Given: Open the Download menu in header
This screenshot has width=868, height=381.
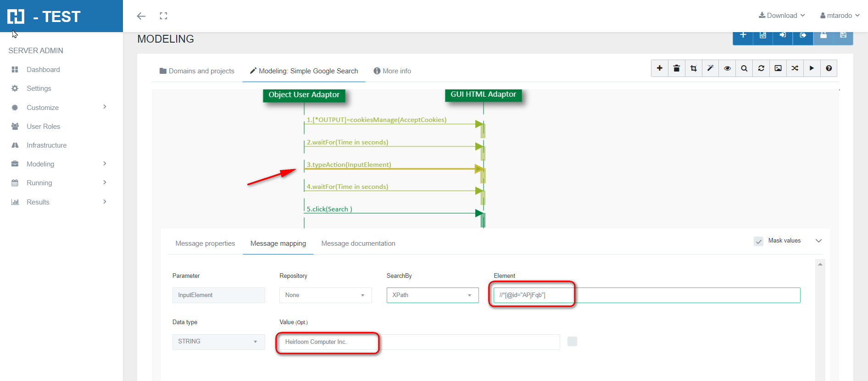Looking at the screenshot, I should [782, 16].
